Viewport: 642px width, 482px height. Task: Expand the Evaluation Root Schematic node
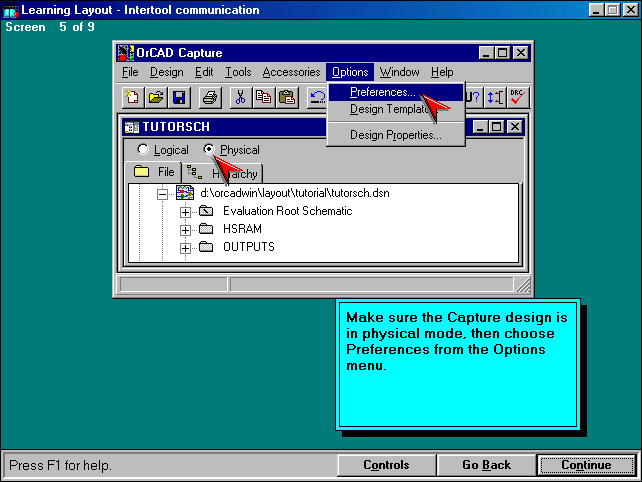[185, 212]
